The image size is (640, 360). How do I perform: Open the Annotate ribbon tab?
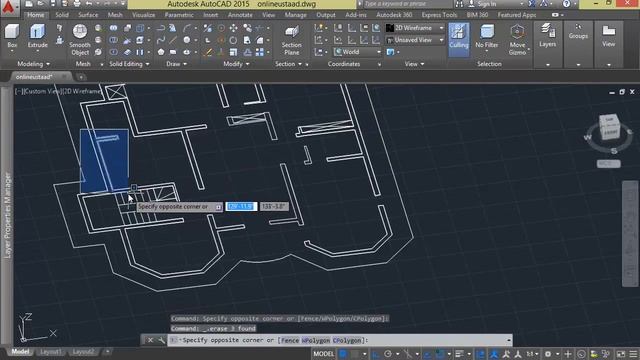(240, 15)
